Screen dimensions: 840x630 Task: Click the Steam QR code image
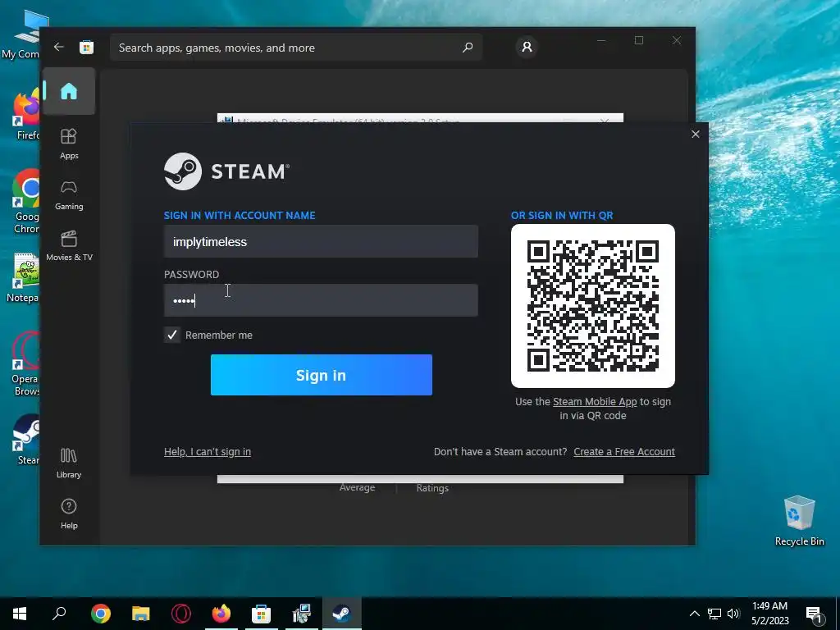(x=593, y=306)
